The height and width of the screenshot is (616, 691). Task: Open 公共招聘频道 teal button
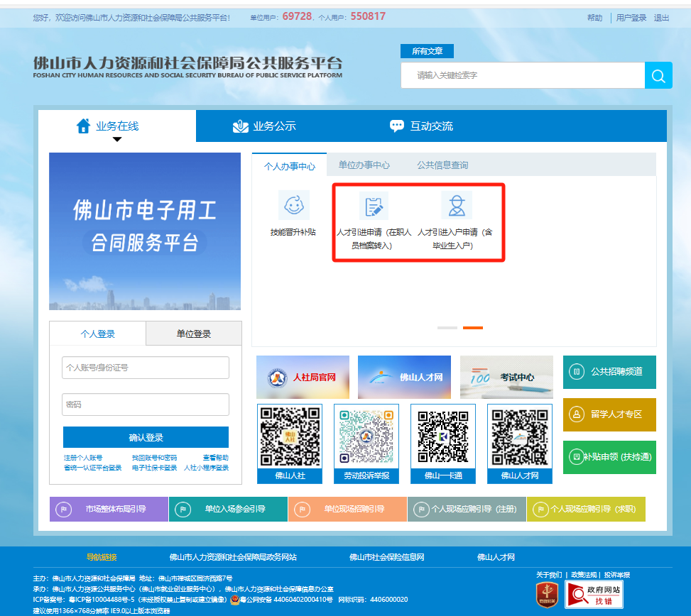coord(609,372)
